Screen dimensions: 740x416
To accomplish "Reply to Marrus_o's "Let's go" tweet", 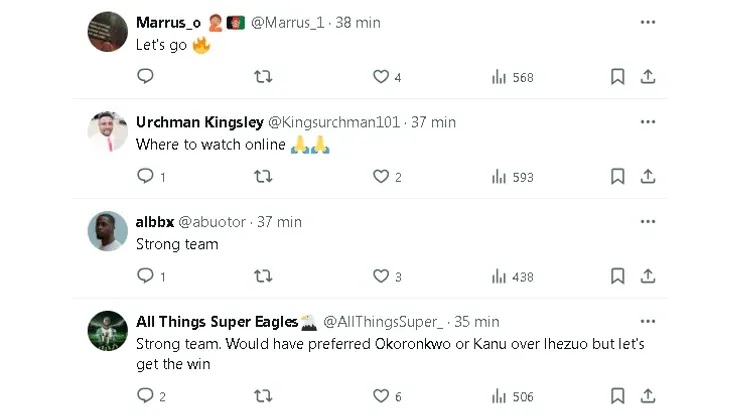I will [145, 77].
